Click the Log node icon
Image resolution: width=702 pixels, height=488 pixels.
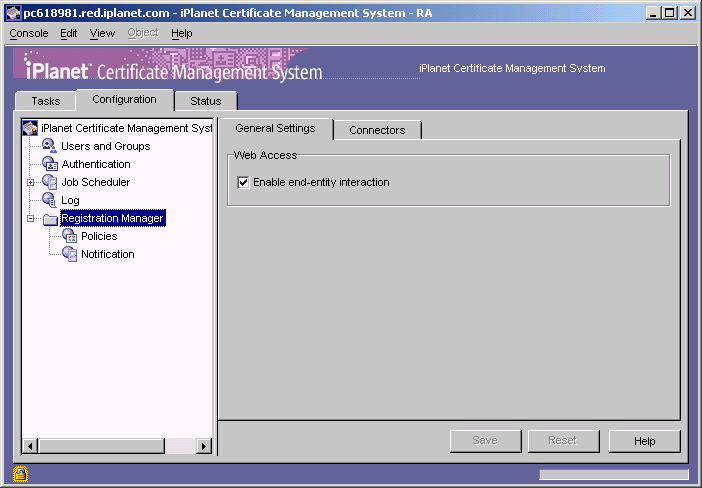point(49,200)
